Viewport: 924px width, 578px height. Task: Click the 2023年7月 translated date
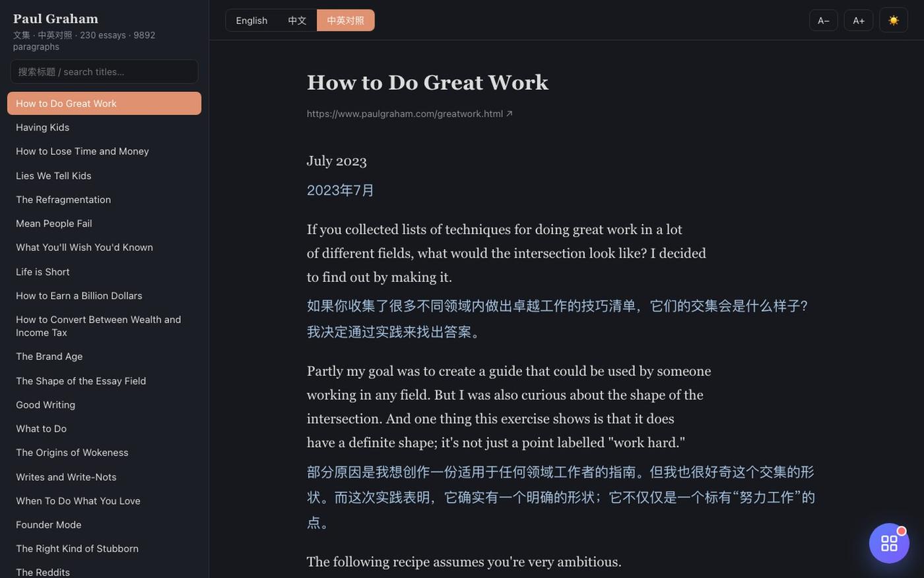pyautogui.click(x=340, y=190)
